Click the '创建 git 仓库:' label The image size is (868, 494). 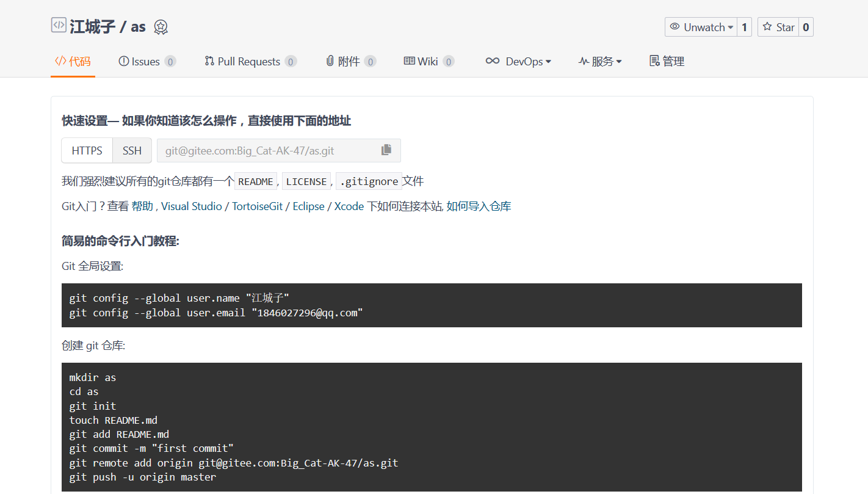[93, 346]
